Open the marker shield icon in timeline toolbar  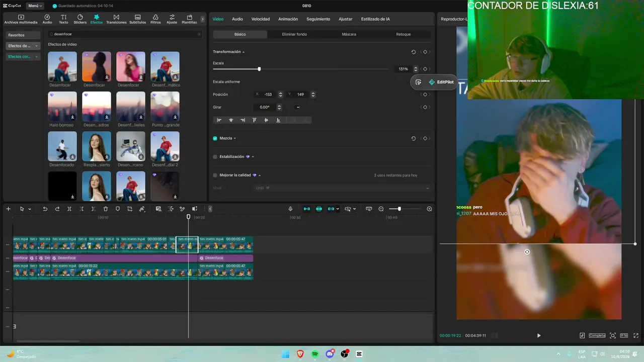[x=118, y=209]
